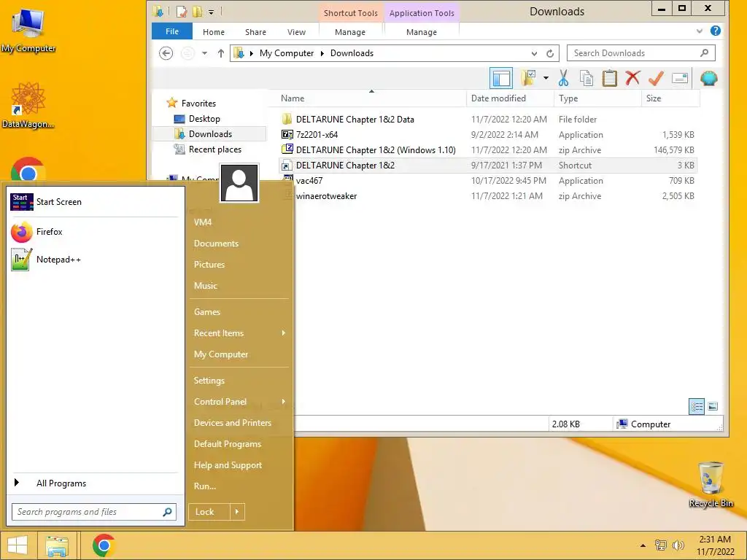Open the dropdown arrow beside folder options icon
Viewport: 747px width, 560px height.
(x=546, y=78)
